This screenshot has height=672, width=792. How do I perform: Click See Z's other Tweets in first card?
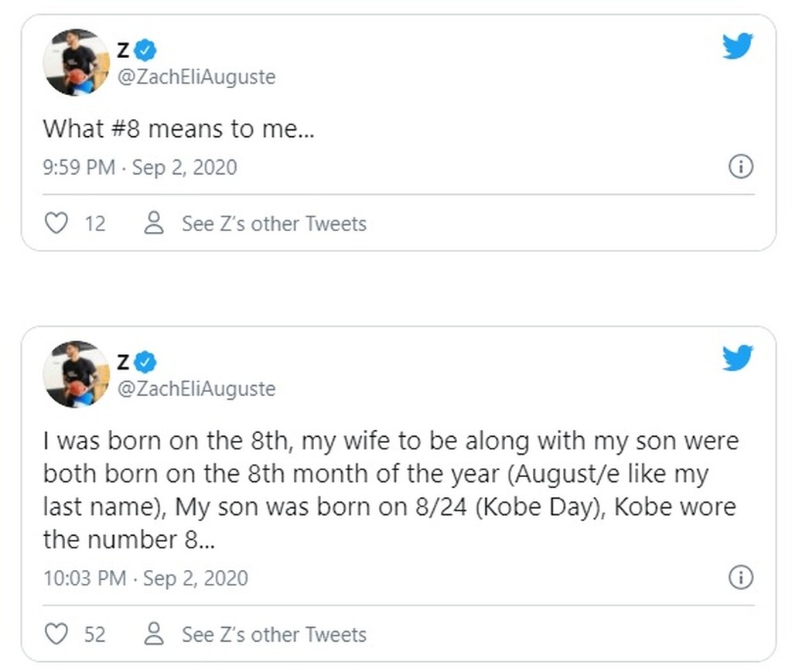(x=274, y=223)
